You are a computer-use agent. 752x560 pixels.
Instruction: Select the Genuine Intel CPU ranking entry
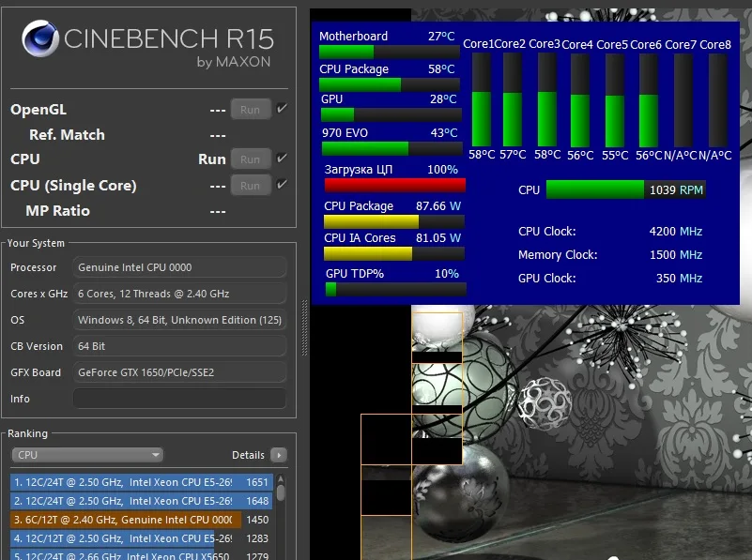(x=142, y=520)
